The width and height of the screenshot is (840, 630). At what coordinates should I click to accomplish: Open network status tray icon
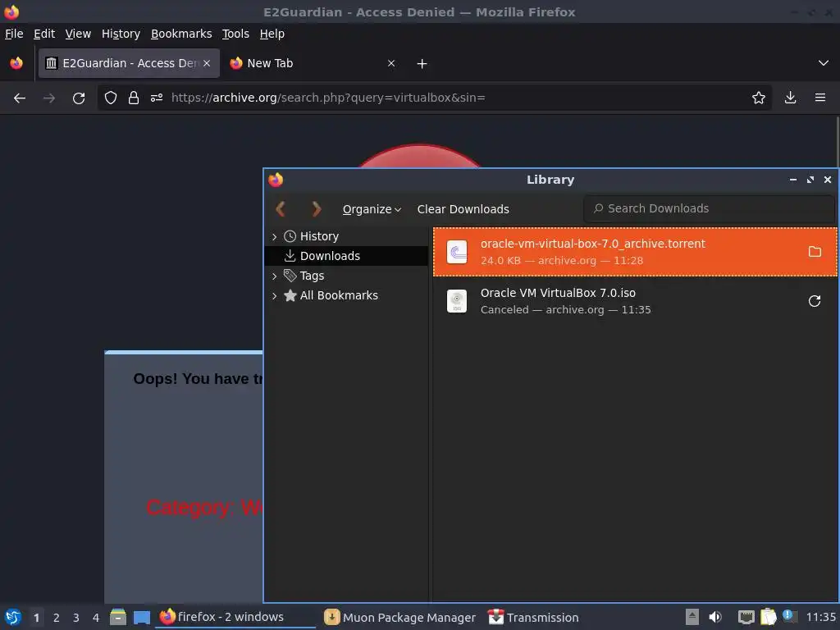click(x=746, y=617)
